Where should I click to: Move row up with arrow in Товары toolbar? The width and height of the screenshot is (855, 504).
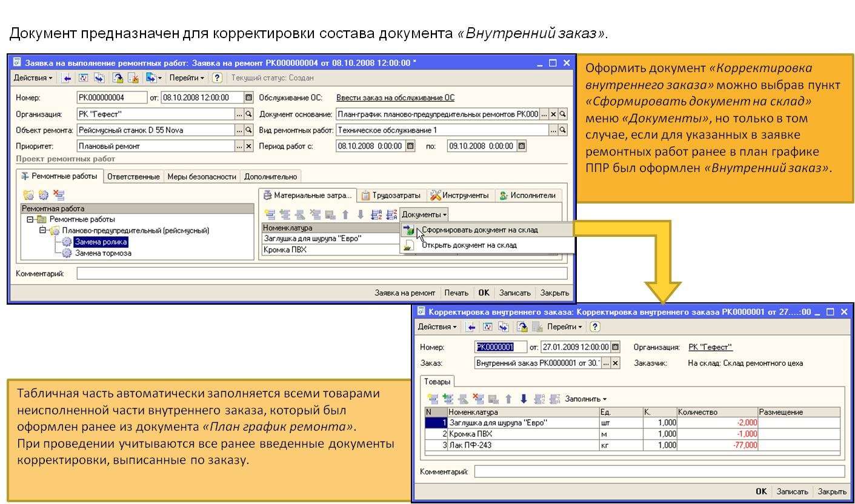509,399
